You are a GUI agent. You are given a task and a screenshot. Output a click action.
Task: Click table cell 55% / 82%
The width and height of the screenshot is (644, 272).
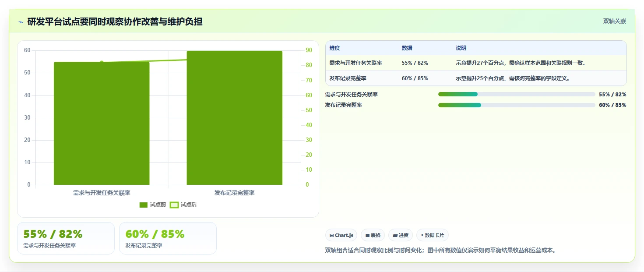415,63
